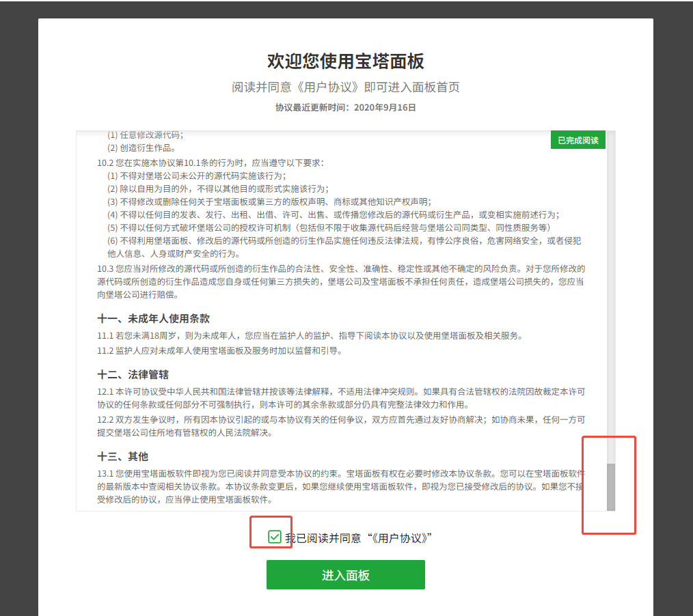Click item (3) 不得修改或删除任何版权声明
693x616 pixels.
269,201
